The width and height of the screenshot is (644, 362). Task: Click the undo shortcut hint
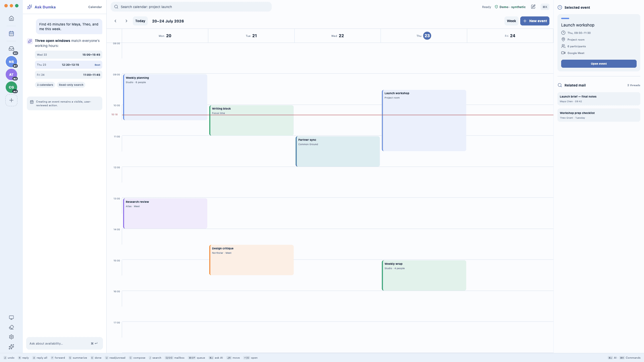[9, 358]
